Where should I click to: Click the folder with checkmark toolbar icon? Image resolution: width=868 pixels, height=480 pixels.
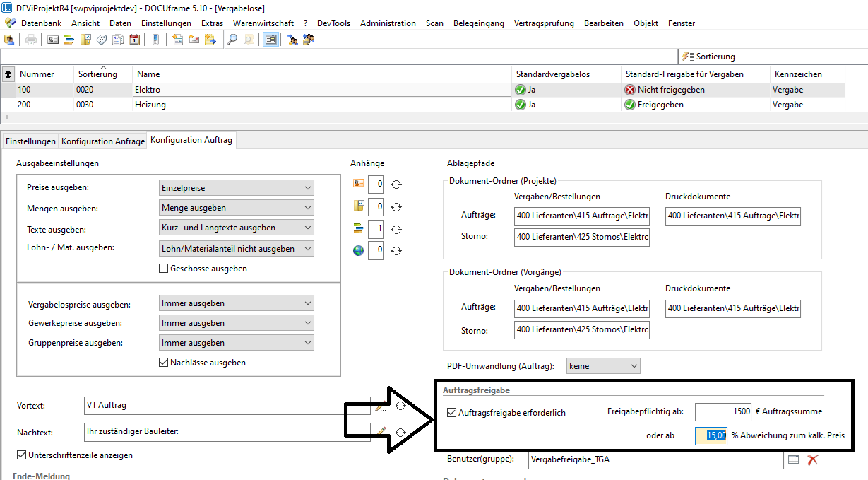(x=85, y=40)
